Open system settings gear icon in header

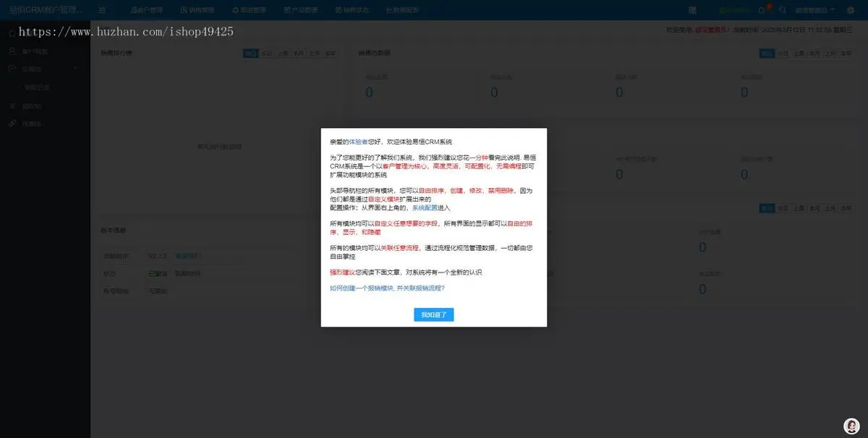(851, 10)
